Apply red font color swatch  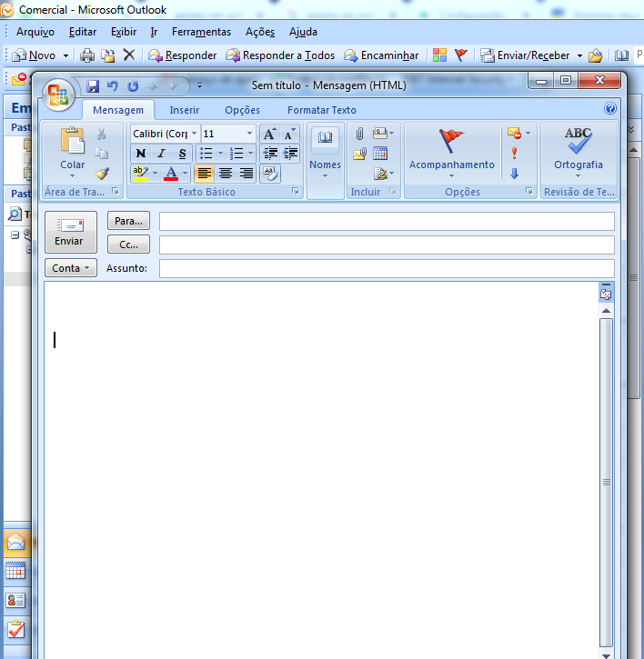(171, 173)
